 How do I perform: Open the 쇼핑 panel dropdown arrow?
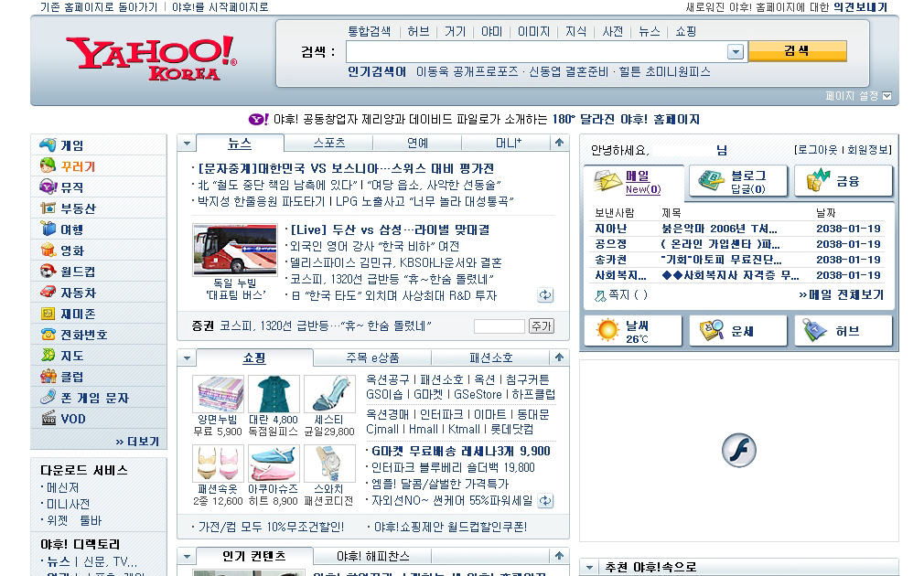(x=187, y=358)
